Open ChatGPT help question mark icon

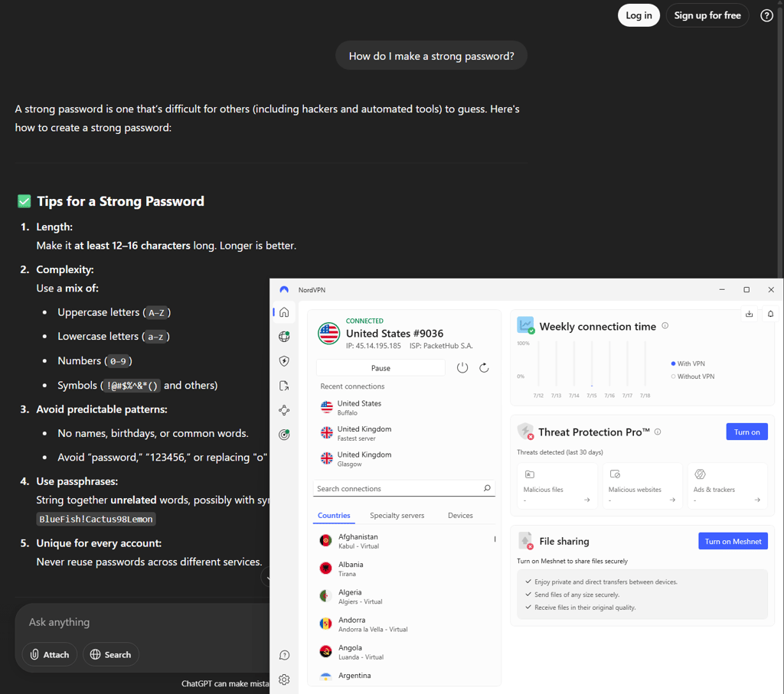[x=766, y=15]
